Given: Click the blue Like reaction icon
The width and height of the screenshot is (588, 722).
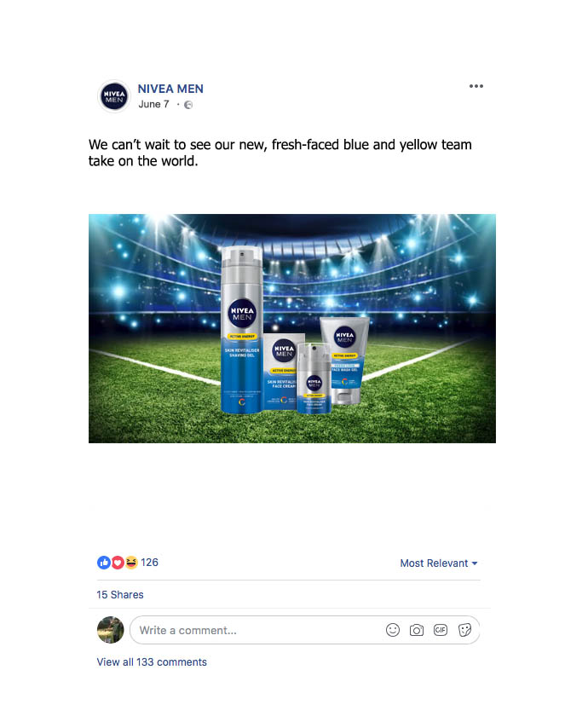Looking at the screenshot, I should coord(104,563).
